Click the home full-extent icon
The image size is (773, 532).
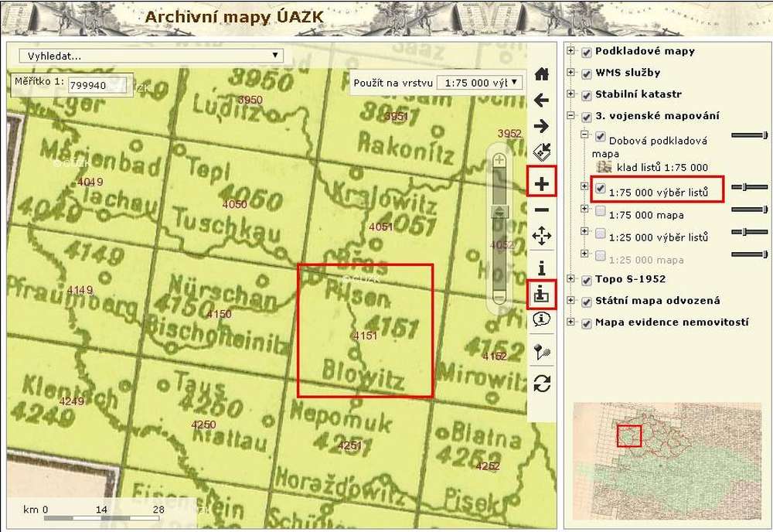[x=542, y=73]
